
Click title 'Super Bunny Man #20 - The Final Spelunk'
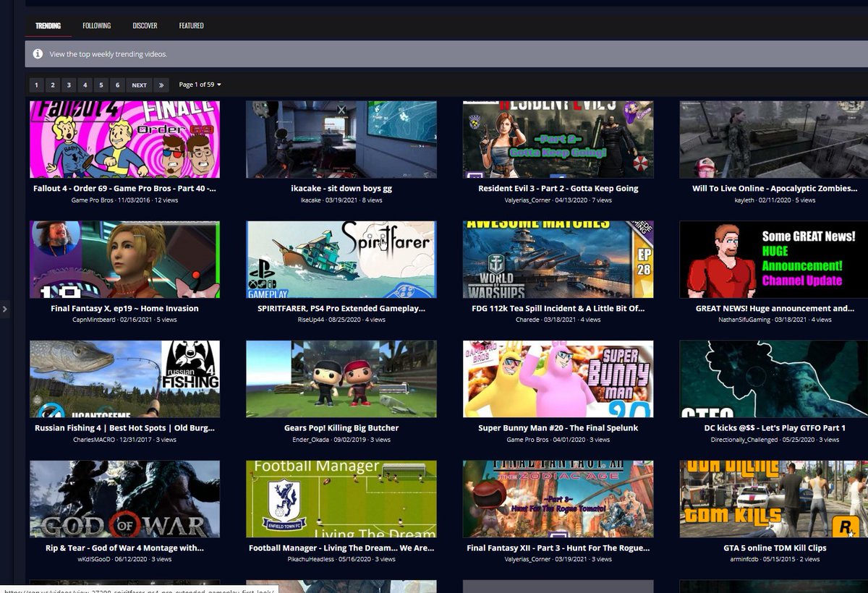tap(558, 428)
